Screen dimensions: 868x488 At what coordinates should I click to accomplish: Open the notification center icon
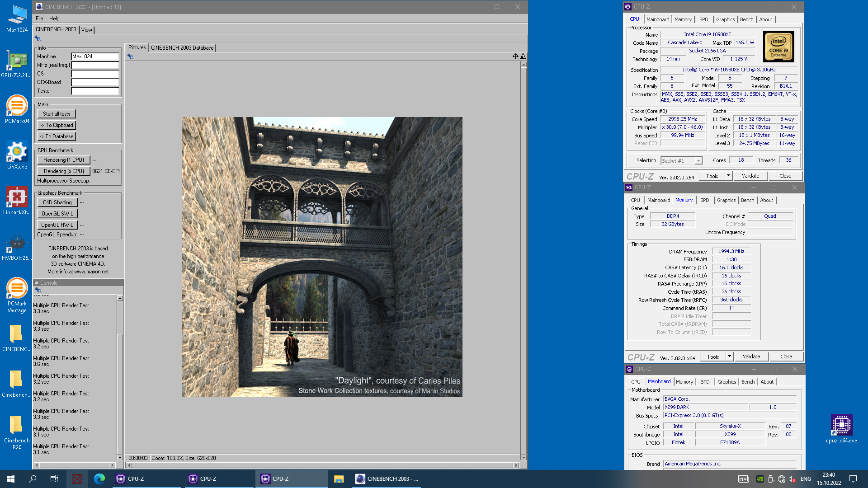(x=853, y=479)
